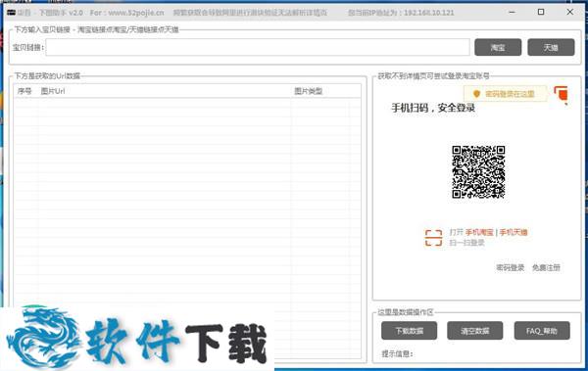The height and width of the screenshot is (371, 588).
Task: Click the 密码登录 link
Action: tap(510, 267)
